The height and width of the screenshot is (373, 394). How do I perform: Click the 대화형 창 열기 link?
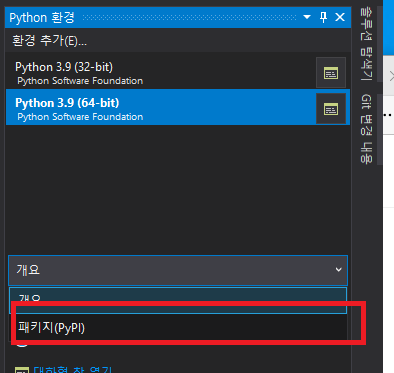[73, 369]
